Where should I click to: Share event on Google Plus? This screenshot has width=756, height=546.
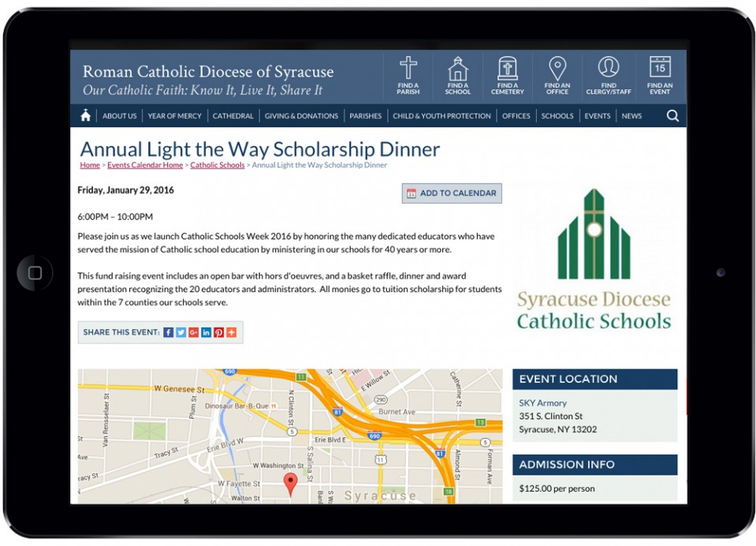pyautogui.click(x=193, y=332)
